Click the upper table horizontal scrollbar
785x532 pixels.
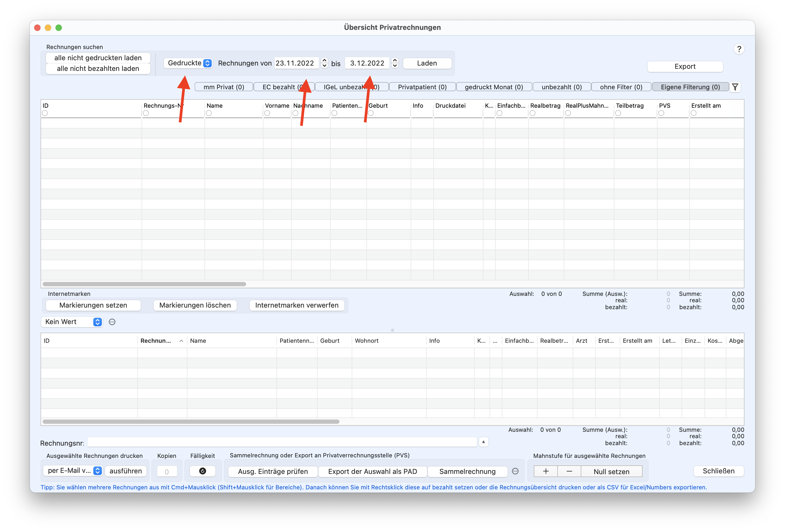(x=144, y=284)
